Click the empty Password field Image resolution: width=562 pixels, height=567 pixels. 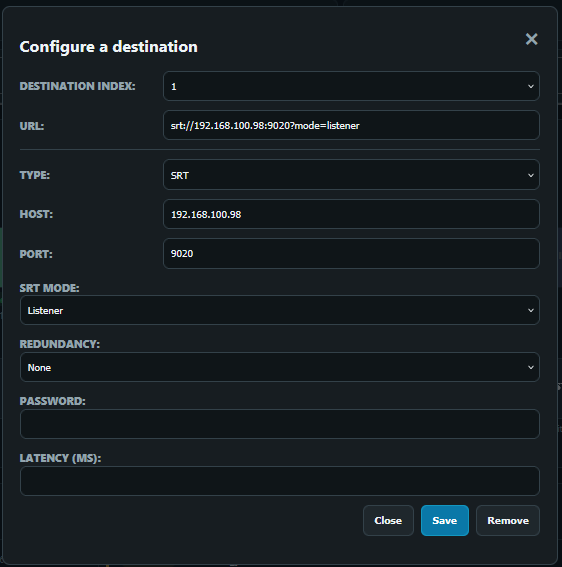coord(280,424)
